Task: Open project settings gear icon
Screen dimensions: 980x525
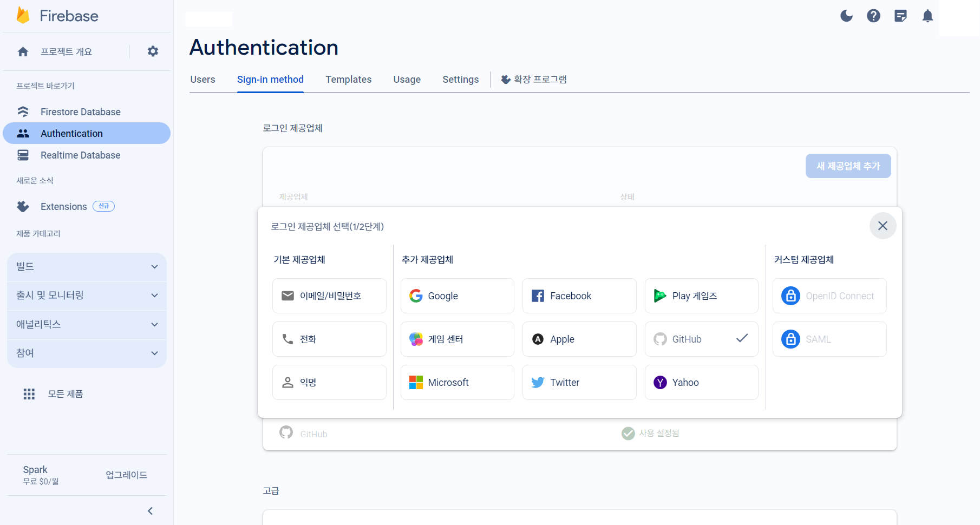Action: 153,51
